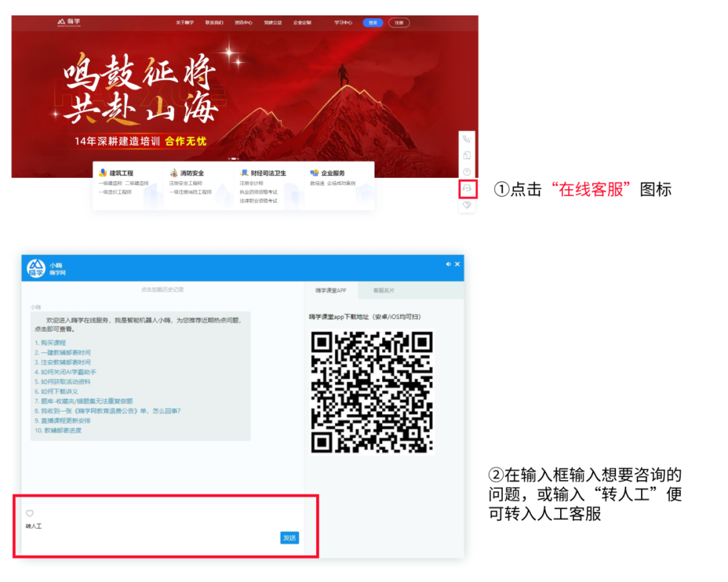Image resolution: width=728 pixels, height=582 pixels.
Task: Click the app download QR code image
Action: coord(372,392)
